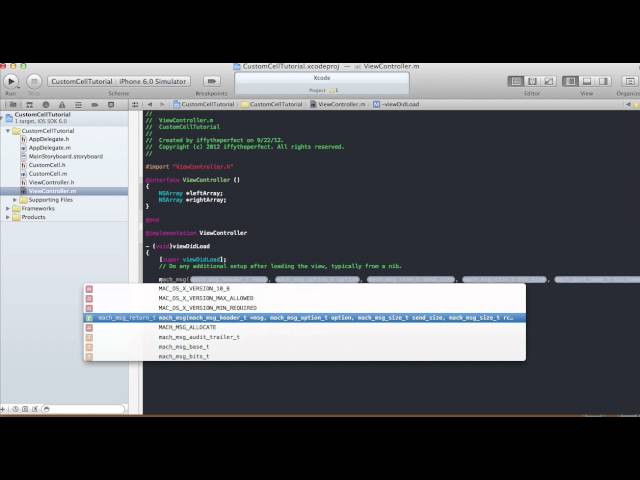
Task: Expand the Supporting Files group
Action: click(15, 200)
